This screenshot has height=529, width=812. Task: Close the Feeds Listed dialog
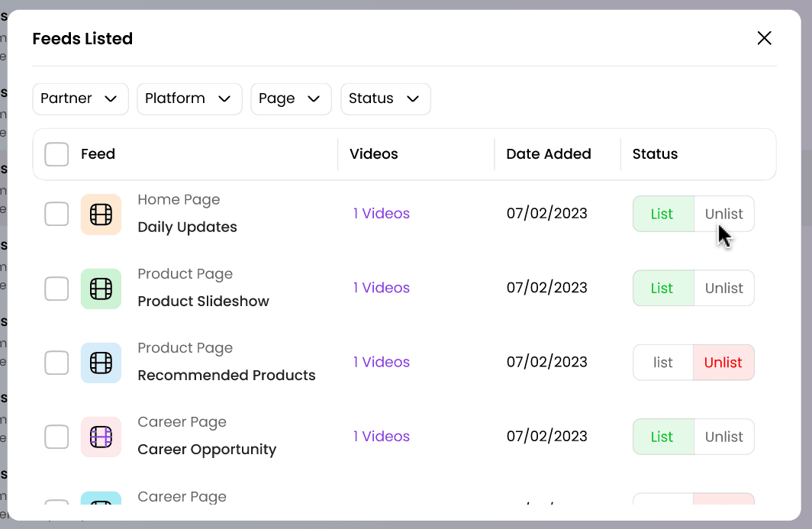tap(764, 38)
